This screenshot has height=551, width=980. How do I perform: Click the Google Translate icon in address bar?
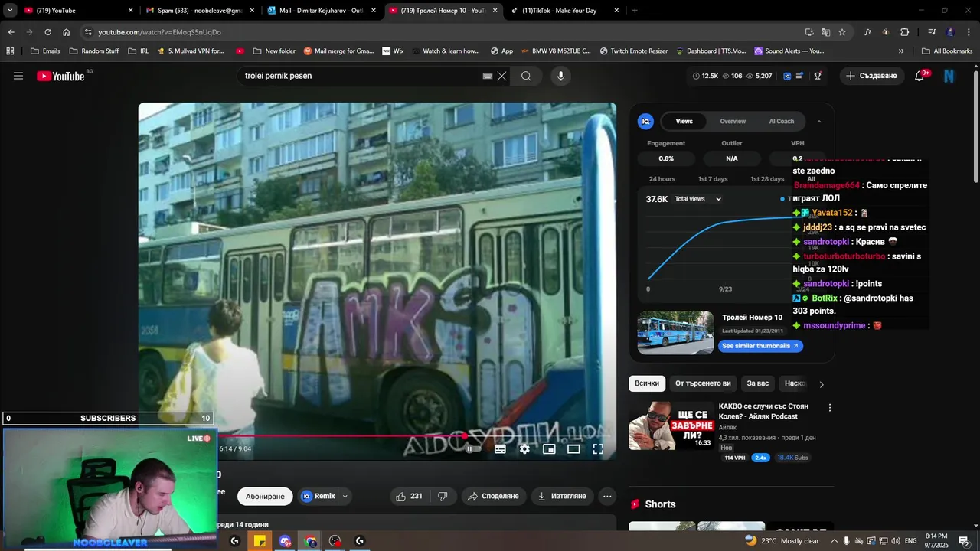(x=825, y=32)
